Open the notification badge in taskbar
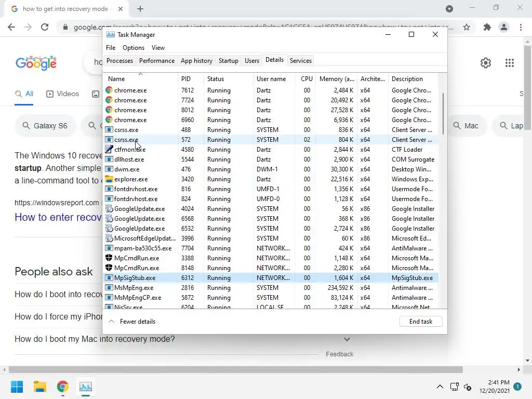Image resolution: width=532 pixels, height=399 pixels. 517,386
